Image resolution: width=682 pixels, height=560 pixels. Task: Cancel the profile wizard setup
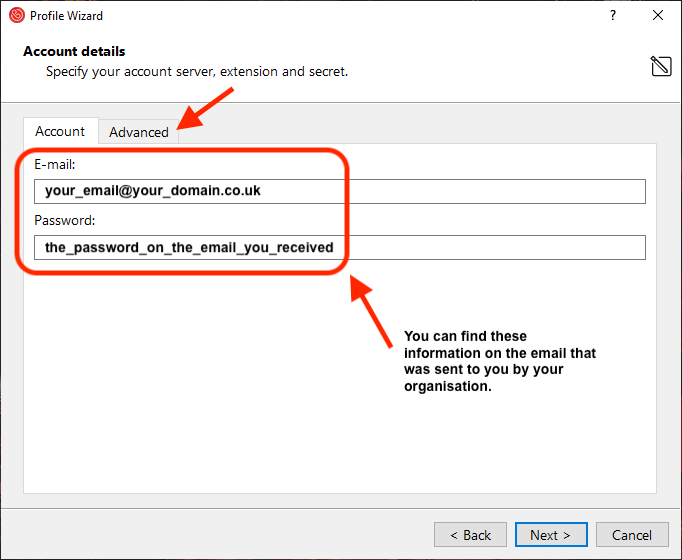click(632, 535)
